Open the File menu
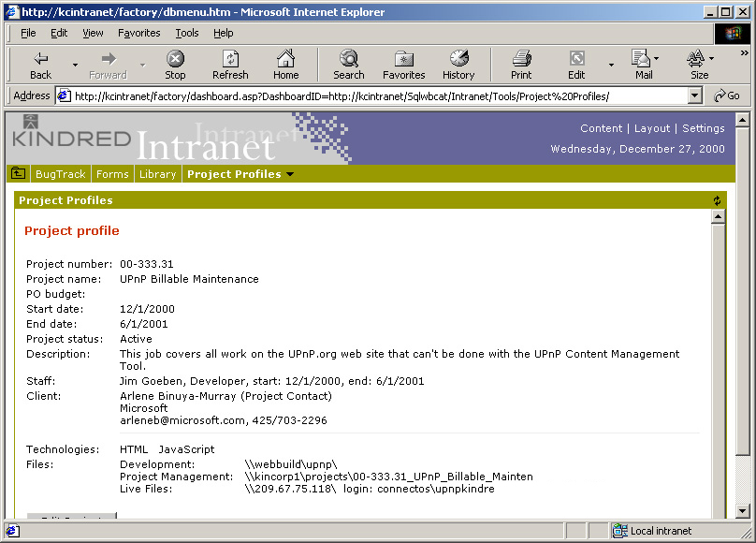Image resolution: width=756 pixels, height=543 pixels. click(28, 33)
